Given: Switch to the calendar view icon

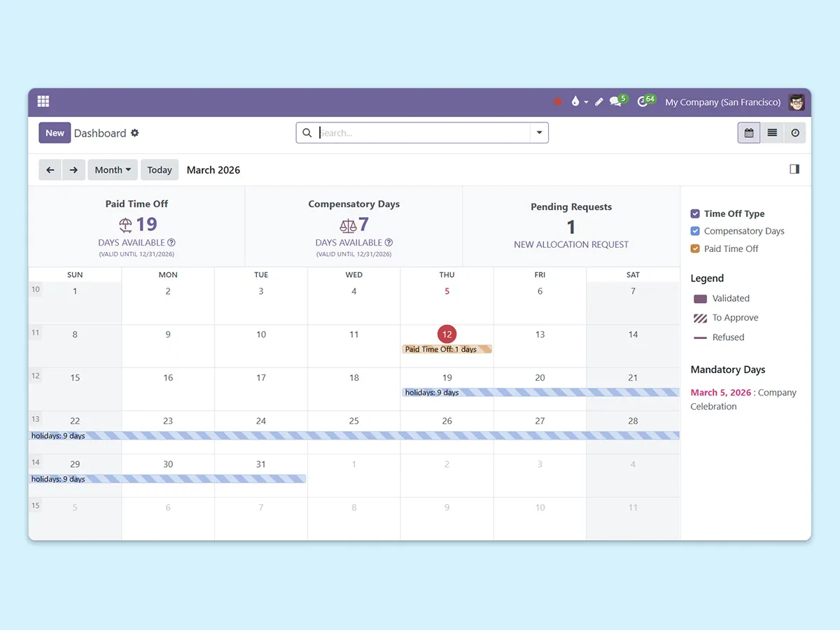Looking at the screenshot, I should point(749,133).
